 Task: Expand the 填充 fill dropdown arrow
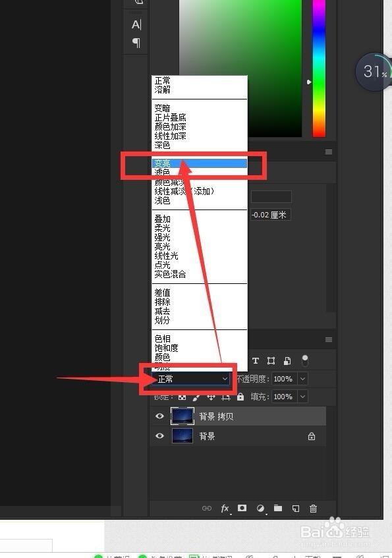pos(302,397)
